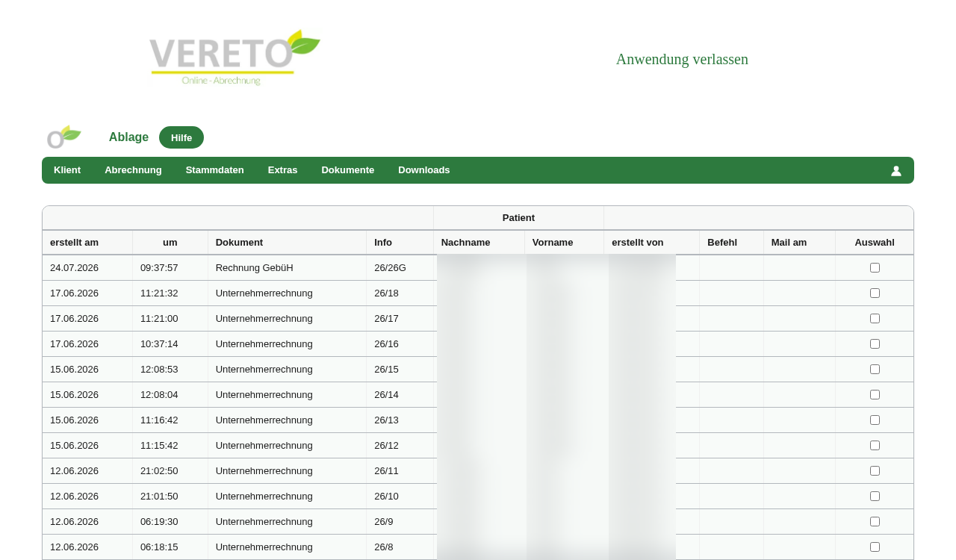
Task: Open the Klient menu
Action: [x=67, y=170]
